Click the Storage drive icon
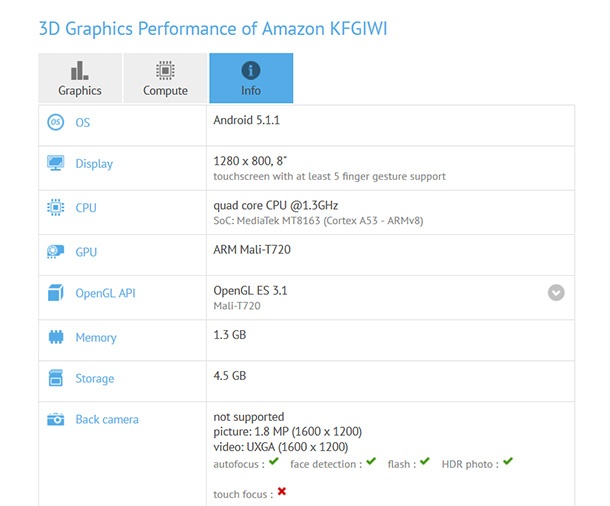610x506 pixels. (x=56, y=379)
